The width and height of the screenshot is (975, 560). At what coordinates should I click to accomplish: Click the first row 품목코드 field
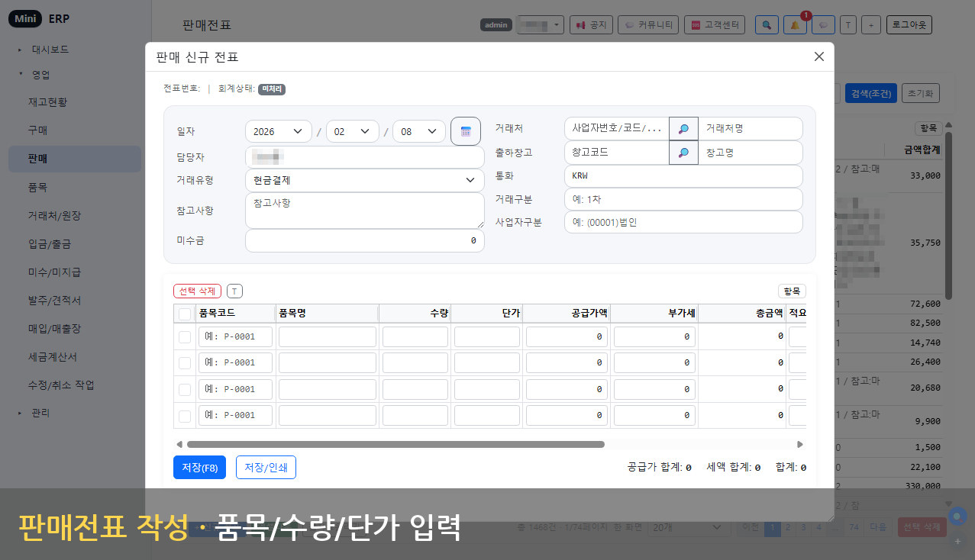235,336
